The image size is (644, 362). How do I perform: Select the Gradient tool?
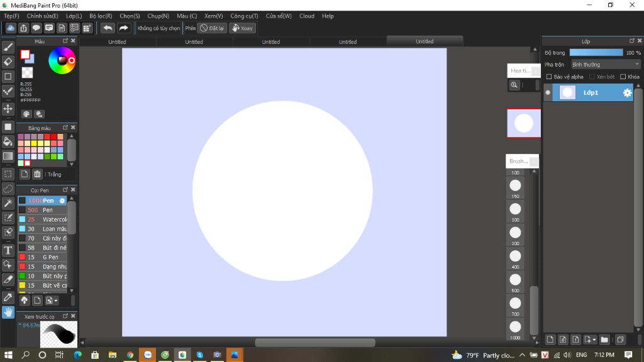(8, 156)
